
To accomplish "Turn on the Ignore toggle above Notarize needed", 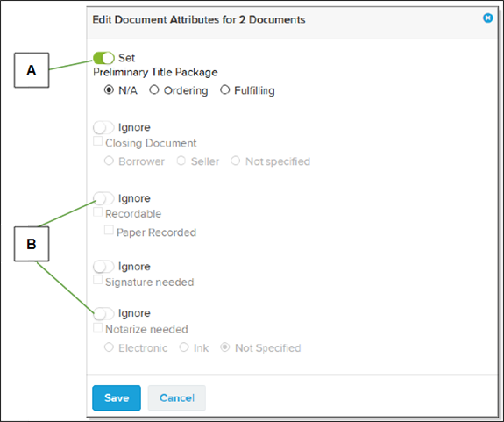I will point(103,313).
